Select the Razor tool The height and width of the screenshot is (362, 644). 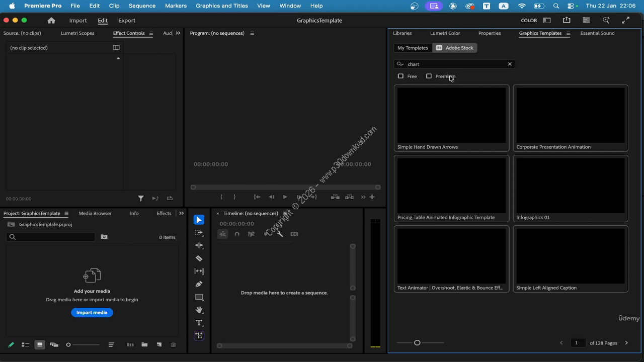(199, 258)
